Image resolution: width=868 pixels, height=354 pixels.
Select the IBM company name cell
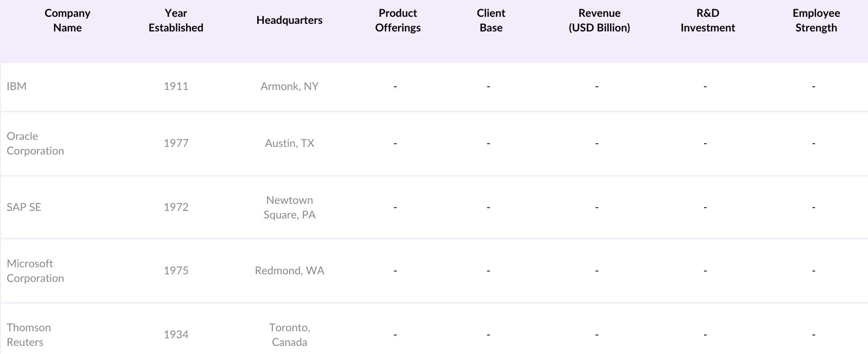point(17,86)
